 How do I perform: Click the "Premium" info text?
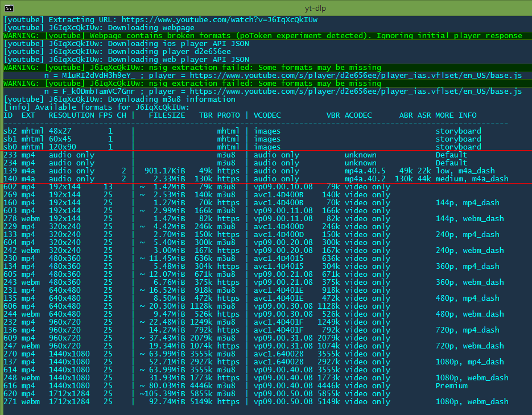coord(452,386)
